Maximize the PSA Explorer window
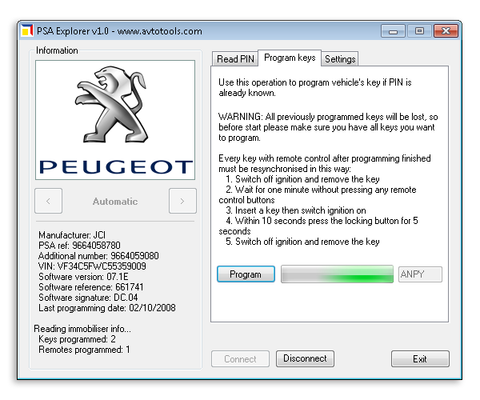The width and height of the screenshot is (480, 400). (x=419, y=31)
